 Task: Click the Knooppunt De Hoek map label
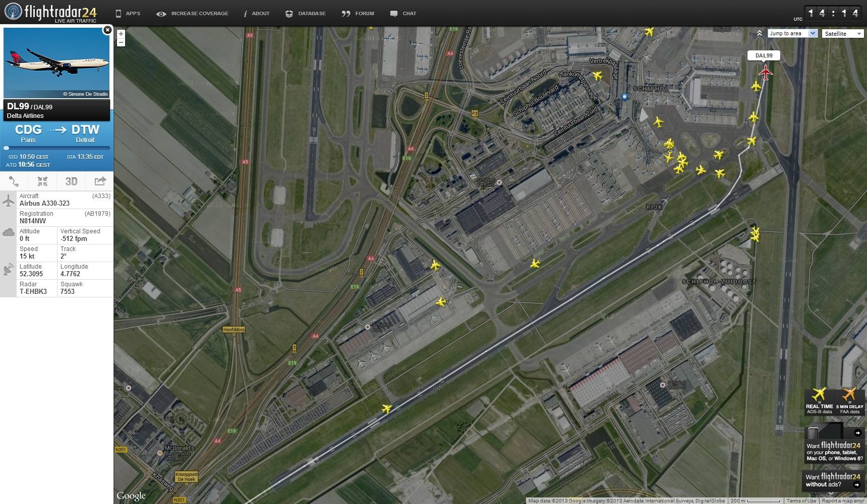[186, 477]
